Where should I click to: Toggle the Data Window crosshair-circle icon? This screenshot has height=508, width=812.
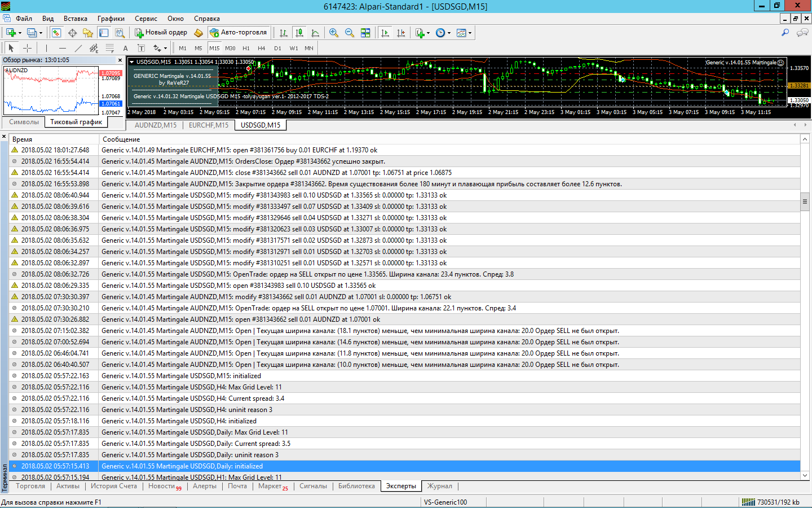coord(72,33)
